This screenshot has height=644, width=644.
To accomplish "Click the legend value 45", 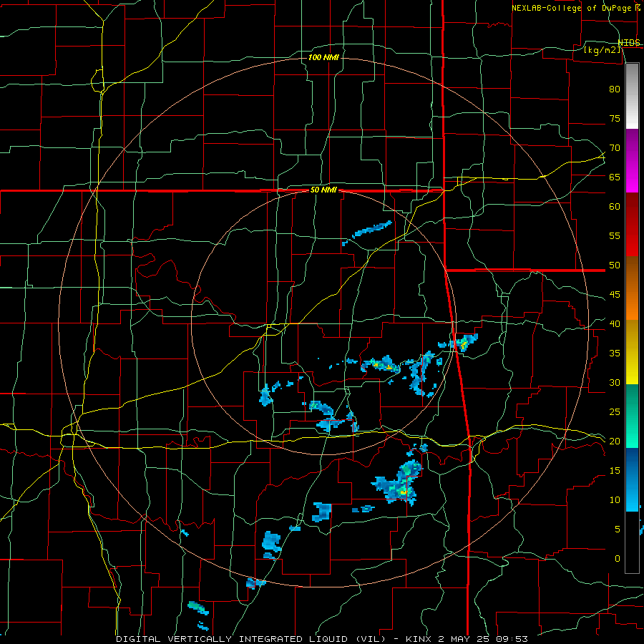I will pos(615,295).
